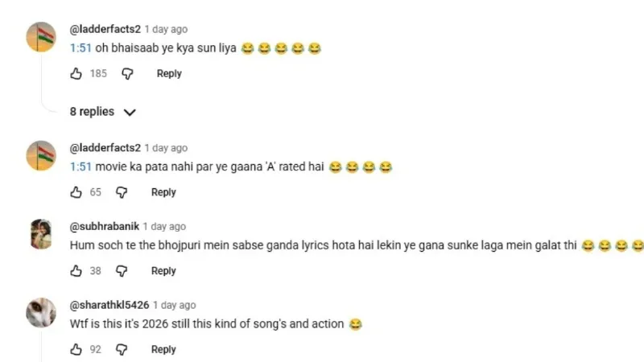The height and width of the screenshot is (362, 644).
Task: Click @subhrabanik's profile picture
Action: [x=41, y=234]
